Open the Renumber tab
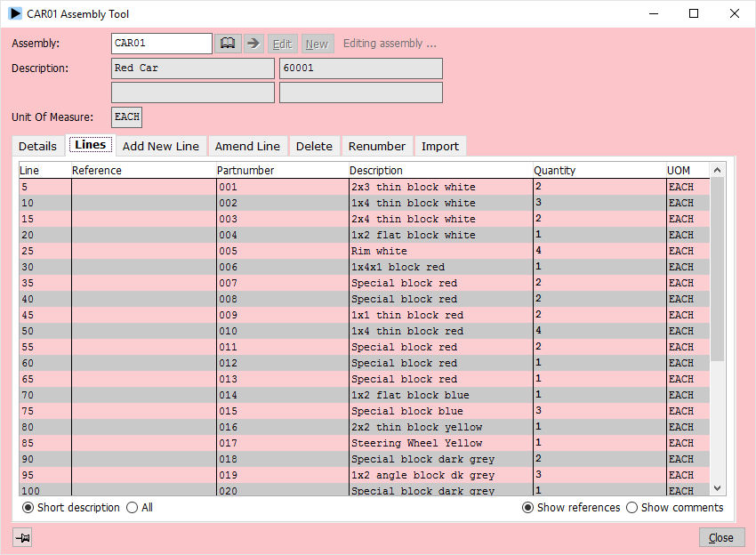The height and width of the screenshot is (555, 756). tap(377, 146)
